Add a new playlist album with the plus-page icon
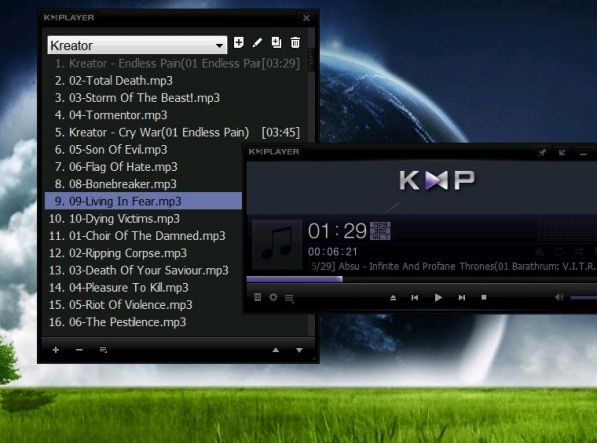The width and height of the screenshot is (597, 443). click(239, 43)
